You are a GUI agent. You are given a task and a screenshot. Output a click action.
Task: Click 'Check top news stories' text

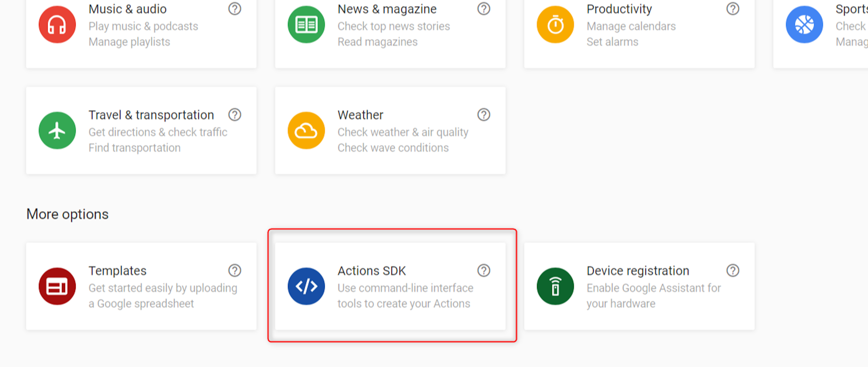[x=394, y=26]
